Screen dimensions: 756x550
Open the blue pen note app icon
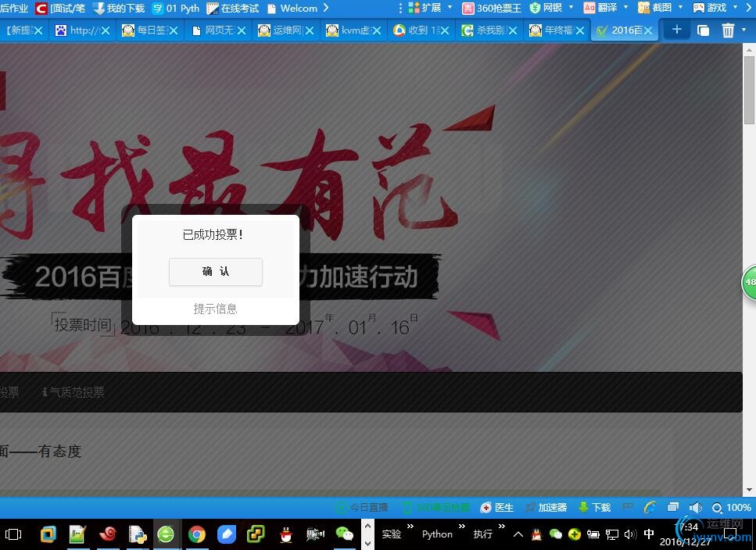click(227, 534)
